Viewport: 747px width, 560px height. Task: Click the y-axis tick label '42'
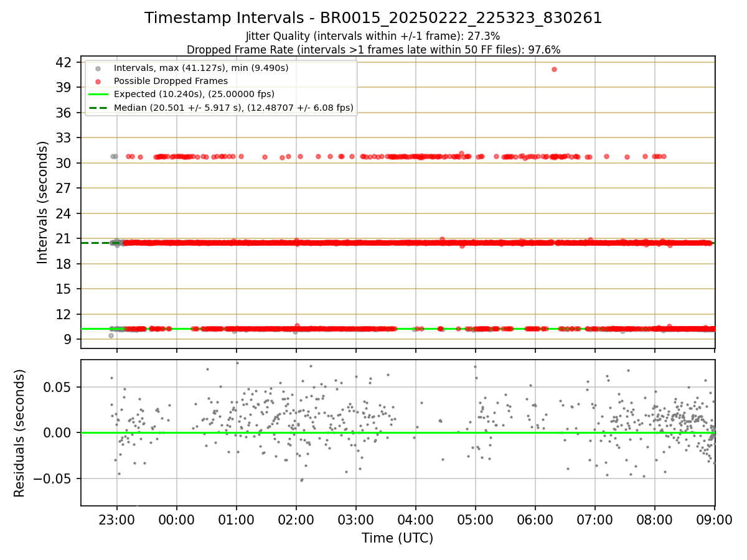pyautogui.click(x=64, y=62)
